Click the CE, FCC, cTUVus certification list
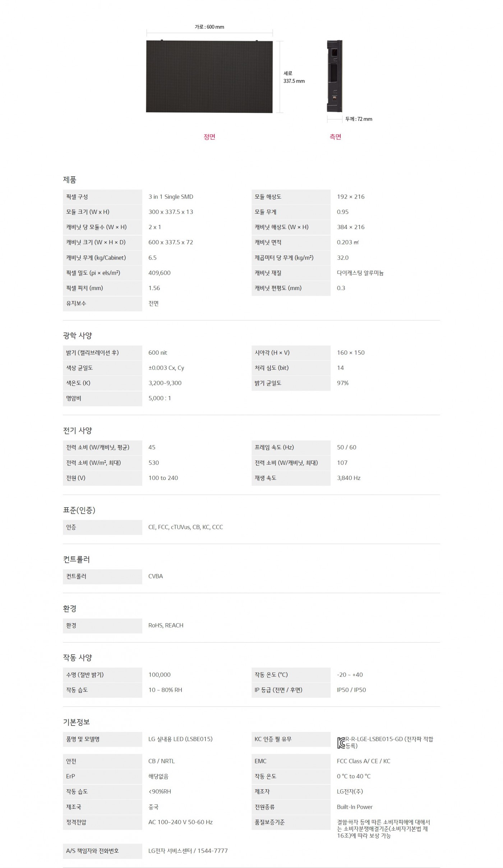 [x=185, y=527]
